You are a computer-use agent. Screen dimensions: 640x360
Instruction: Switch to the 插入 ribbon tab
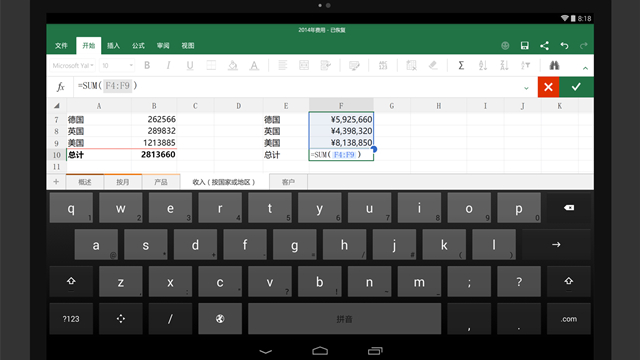coord(113,45)
